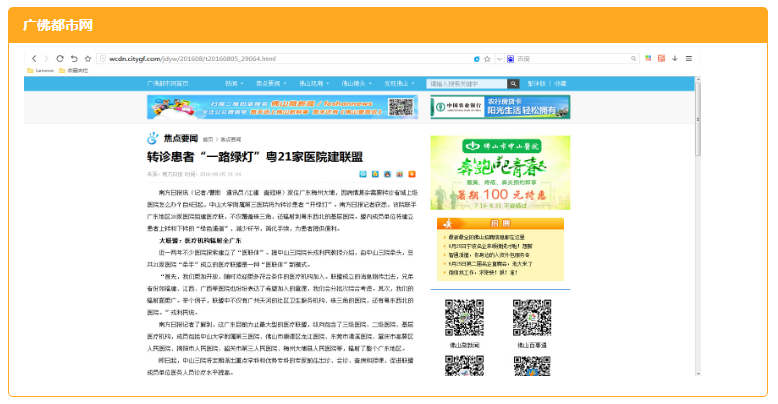Click the yellow star Qzone share icon
Screen dimensions: 778x404
pyautogui.click(x=375, y=174)
